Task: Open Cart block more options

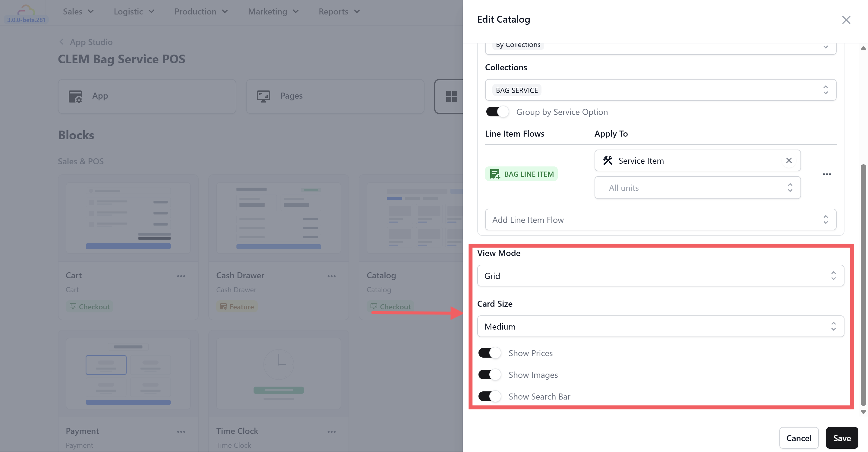Action: click(x=181, y=276)
